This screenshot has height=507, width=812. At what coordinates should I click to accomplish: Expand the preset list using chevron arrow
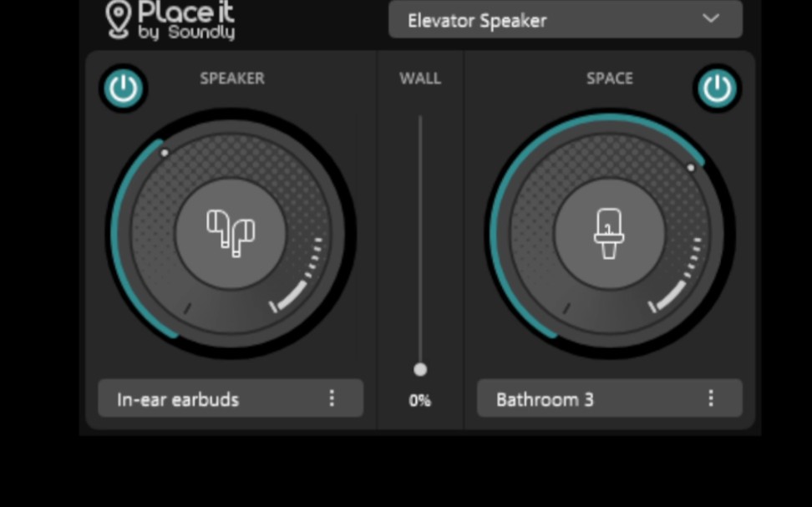point(711,18)
